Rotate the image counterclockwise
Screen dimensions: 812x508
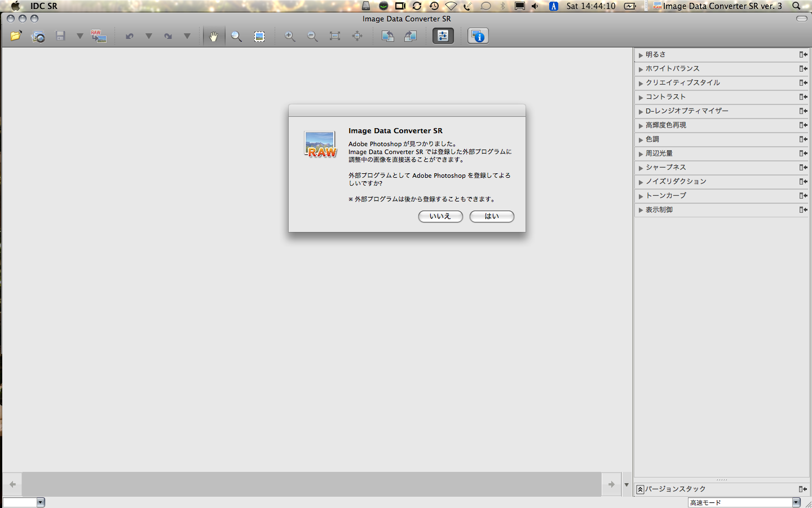pos(388,36)
